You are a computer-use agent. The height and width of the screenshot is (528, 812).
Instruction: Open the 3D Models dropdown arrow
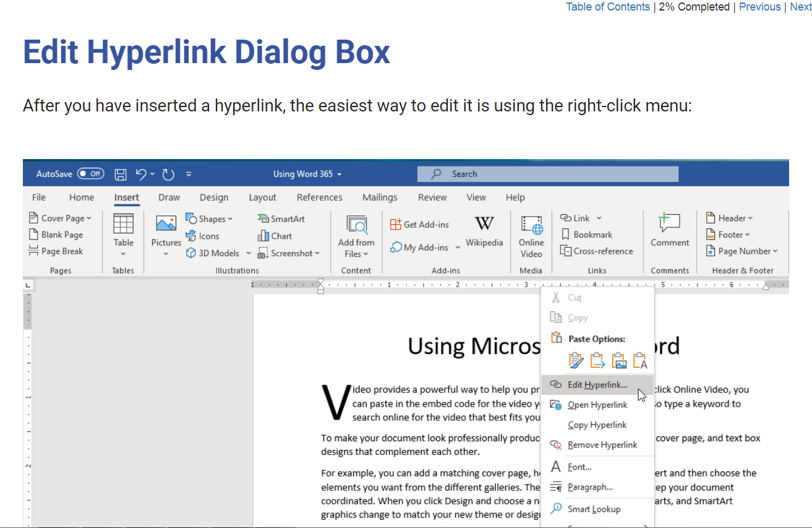pos(249,253)
